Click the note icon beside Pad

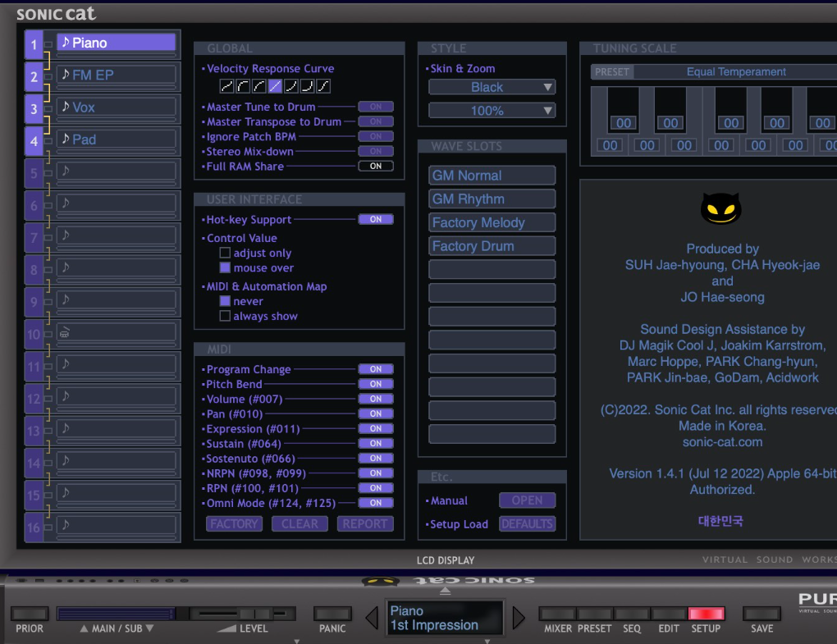pos(66,139)
